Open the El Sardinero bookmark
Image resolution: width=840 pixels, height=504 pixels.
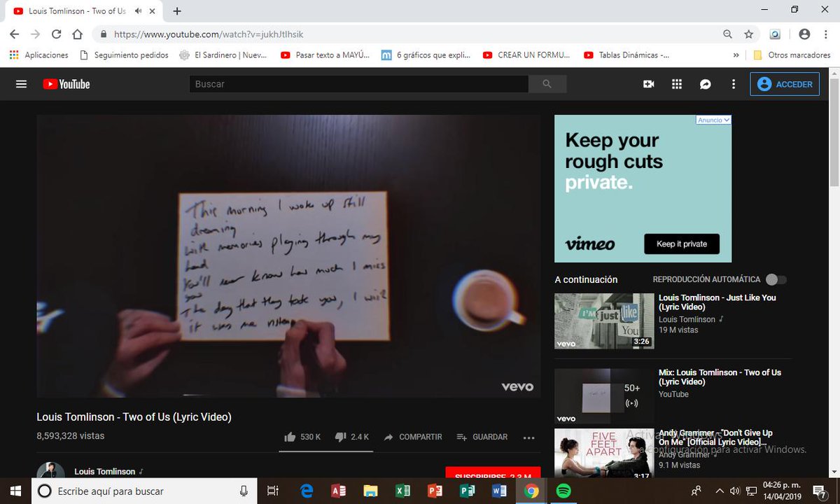(x=224, y=55)
